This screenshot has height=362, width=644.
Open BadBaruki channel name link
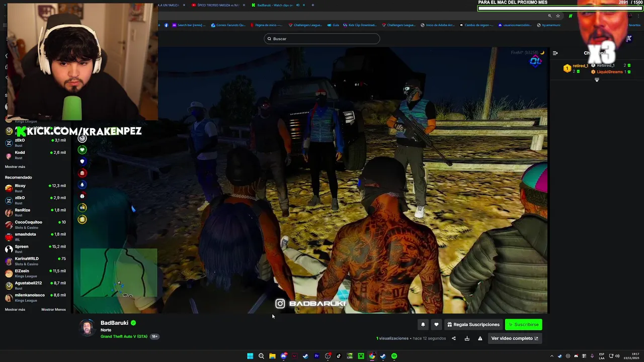pos(114,323)
